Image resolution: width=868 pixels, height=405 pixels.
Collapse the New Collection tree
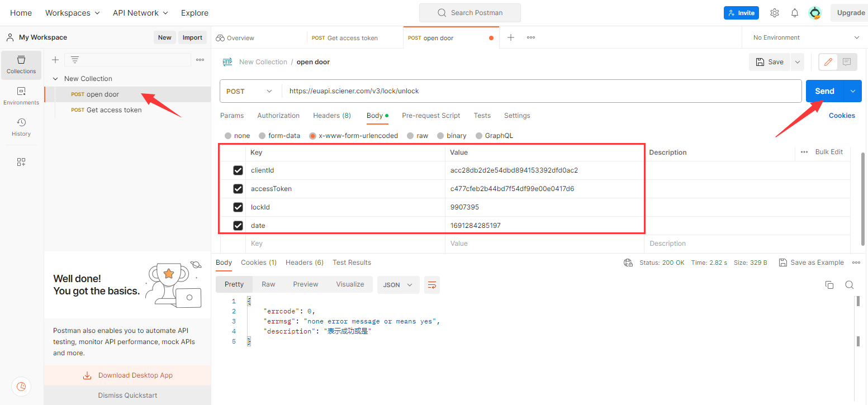click(55, 79)
